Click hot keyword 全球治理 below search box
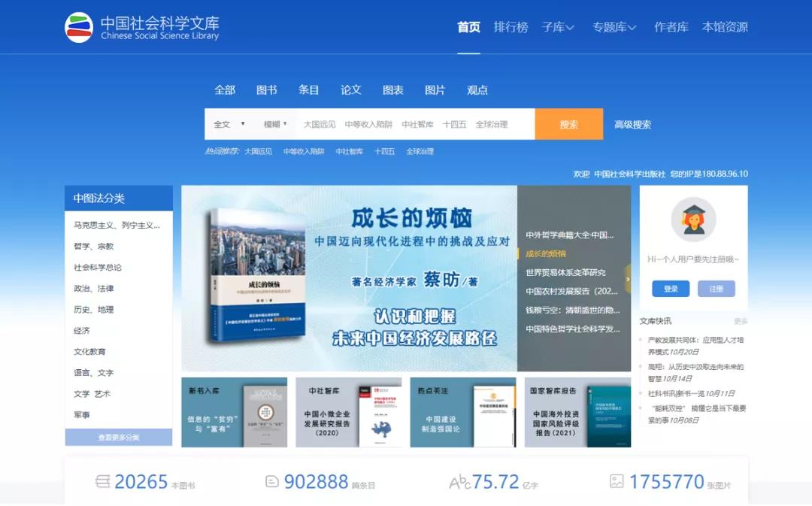The height and width of the screenshot is (506, 812). 420,151
